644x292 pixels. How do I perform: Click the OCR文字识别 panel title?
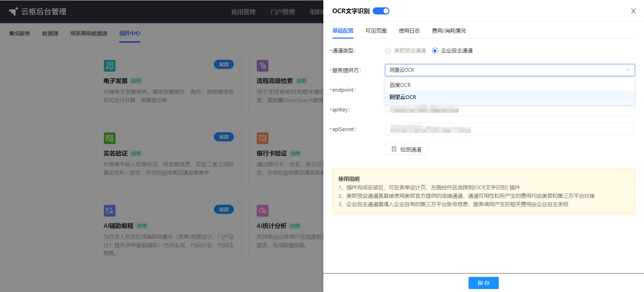(351, 11)
